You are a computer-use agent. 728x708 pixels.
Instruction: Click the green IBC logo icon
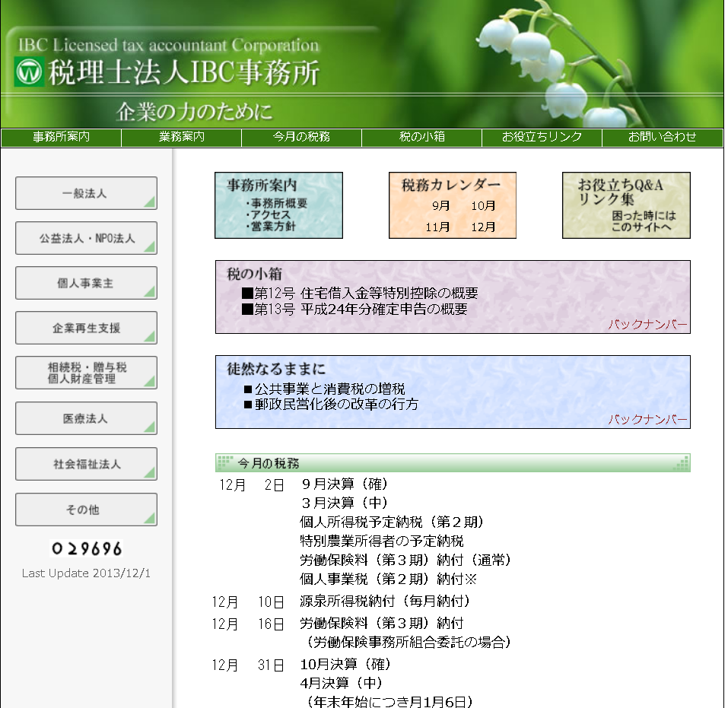click(x=30, y=72)
